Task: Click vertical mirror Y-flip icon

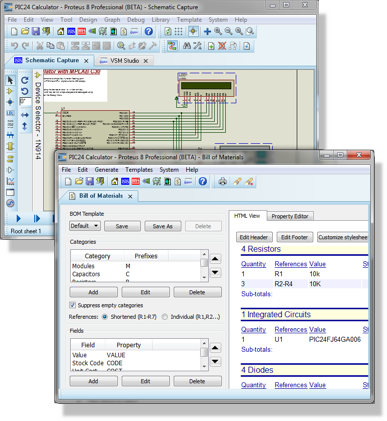Action: coord(25,126)
